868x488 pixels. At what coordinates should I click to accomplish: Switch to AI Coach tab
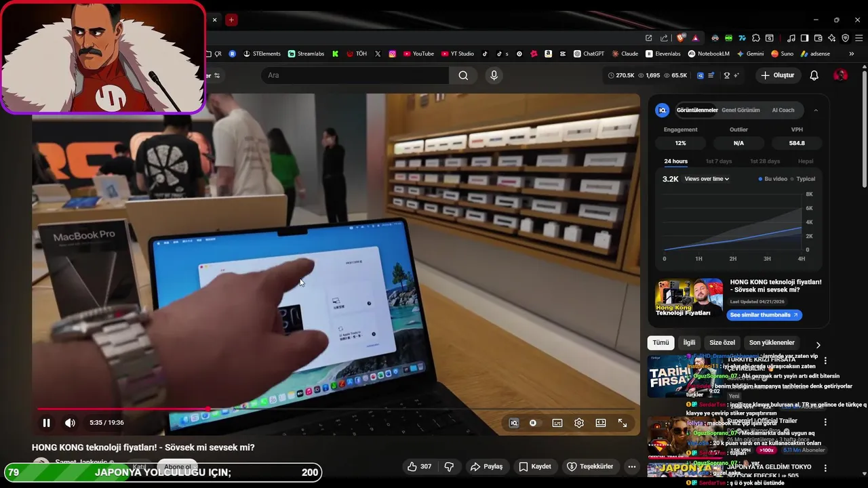tap(783, 110)
